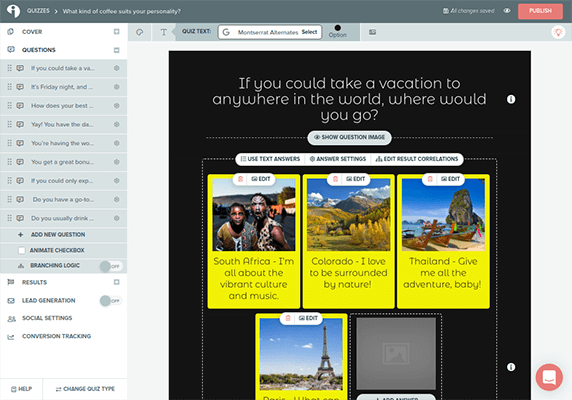Select question 'How does your best ...'

(x=62, y=106)
